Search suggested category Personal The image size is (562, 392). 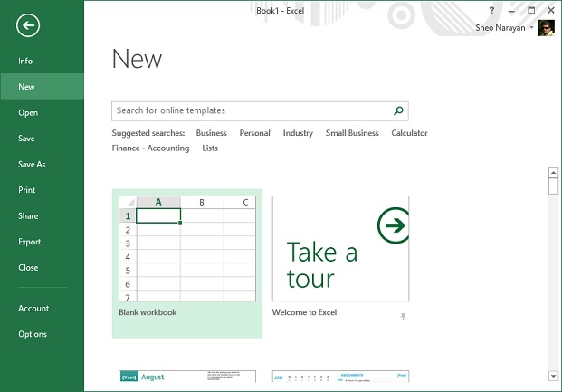click(255, 133)
